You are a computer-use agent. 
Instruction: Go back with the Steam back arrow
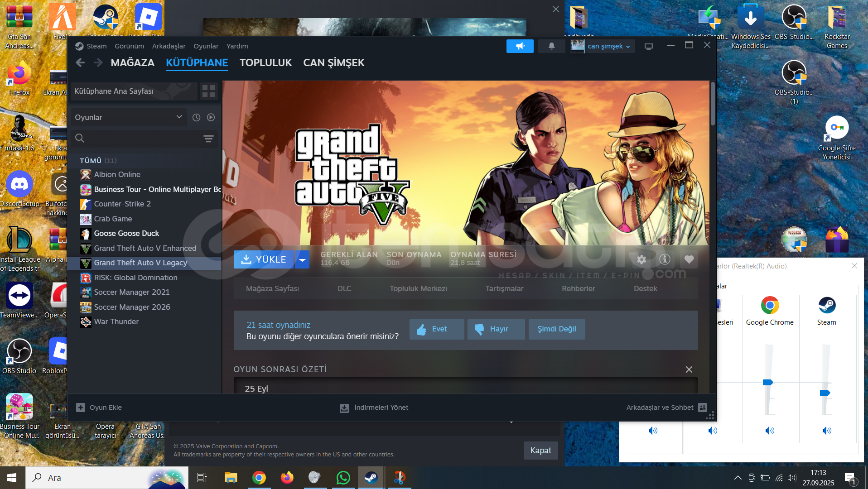80,62
